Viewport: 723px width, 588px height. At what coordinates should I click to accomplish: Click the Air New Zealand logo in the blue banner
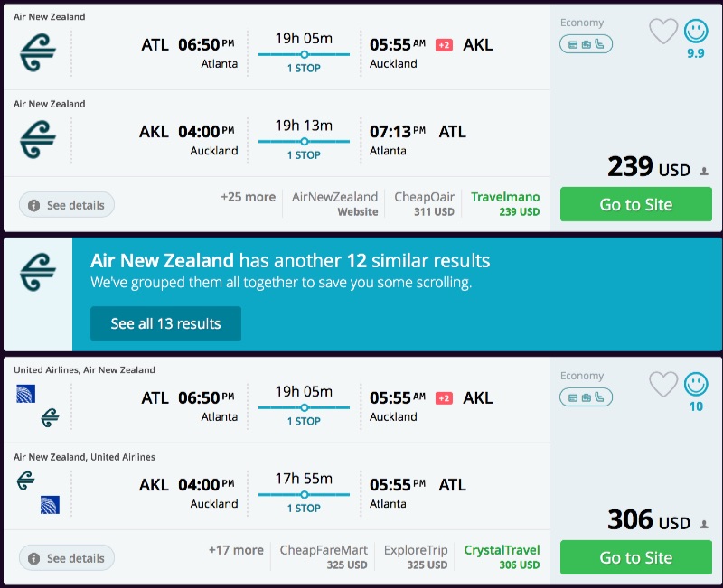38,270
